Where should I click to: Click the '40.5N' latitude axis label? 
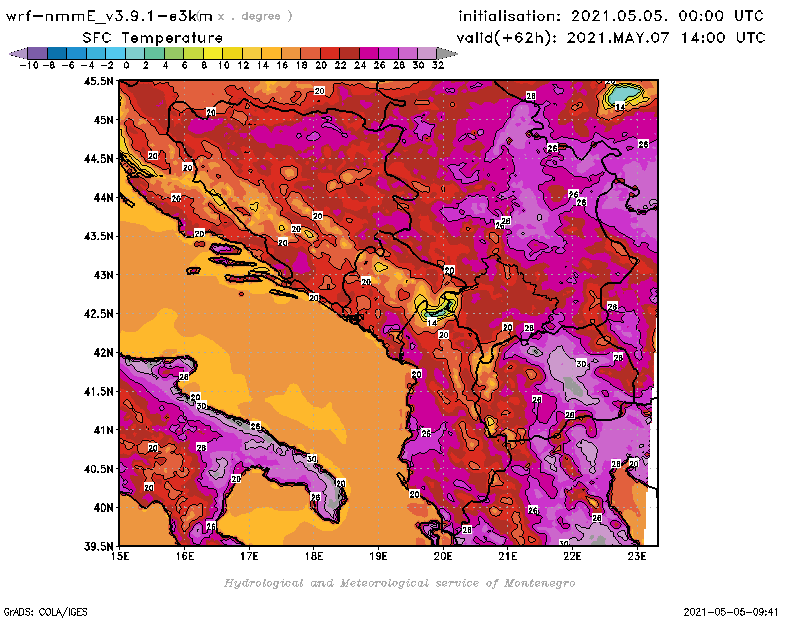(99, 469)
